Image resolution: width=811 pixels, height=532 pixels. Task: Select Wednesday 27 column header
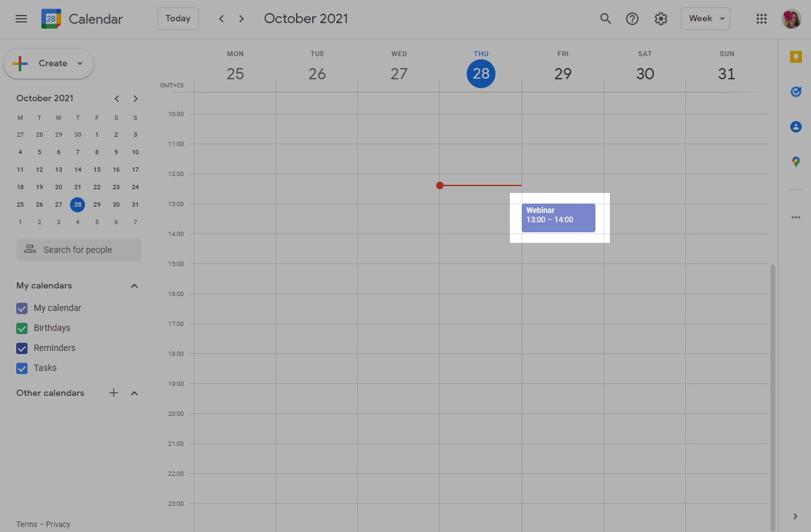coord(399,67)
